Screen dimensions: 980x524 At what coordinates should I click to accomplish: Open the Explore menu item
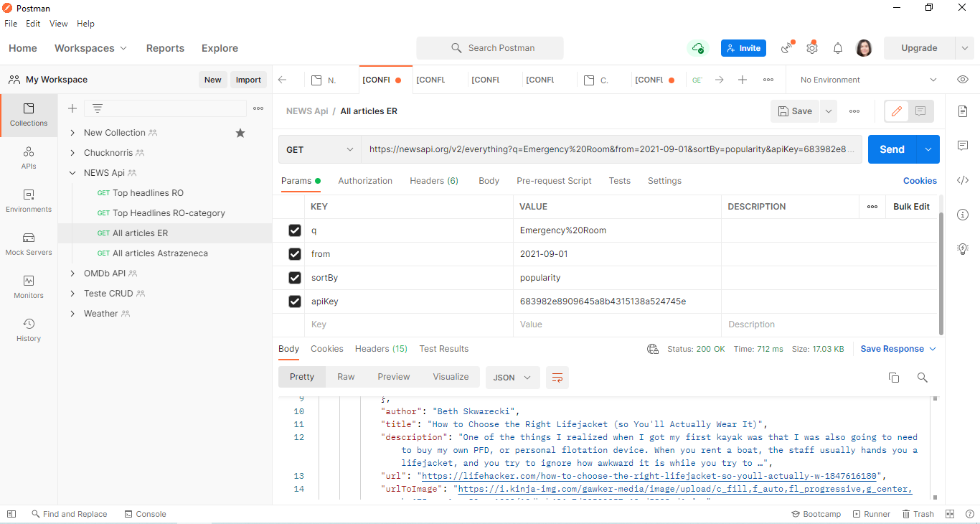220,48
